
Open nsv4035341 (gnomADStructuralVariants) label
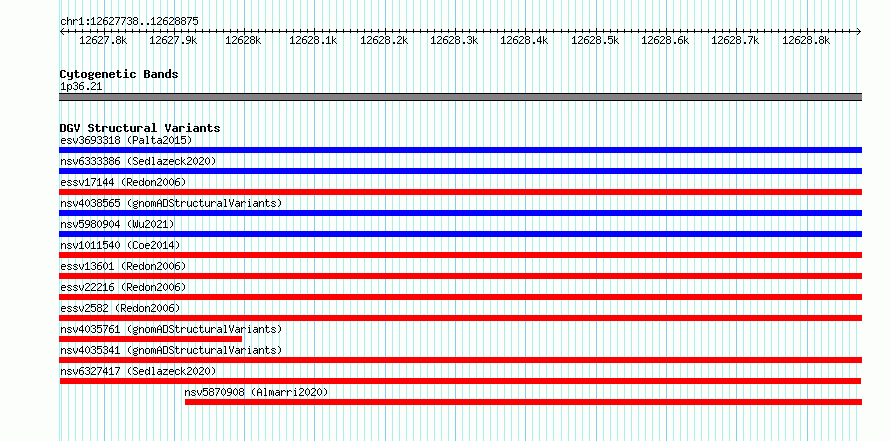171,350
